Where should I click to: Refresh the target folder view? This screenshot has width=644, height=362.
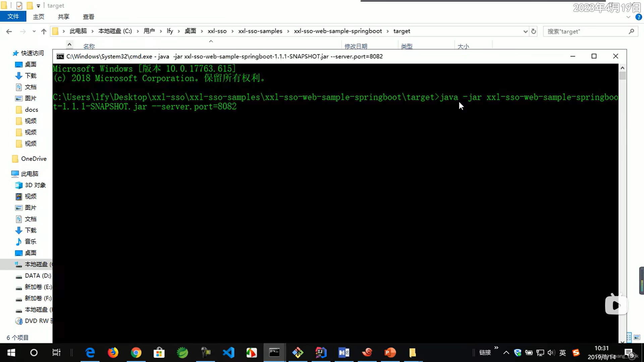click(x=534, y=31)
